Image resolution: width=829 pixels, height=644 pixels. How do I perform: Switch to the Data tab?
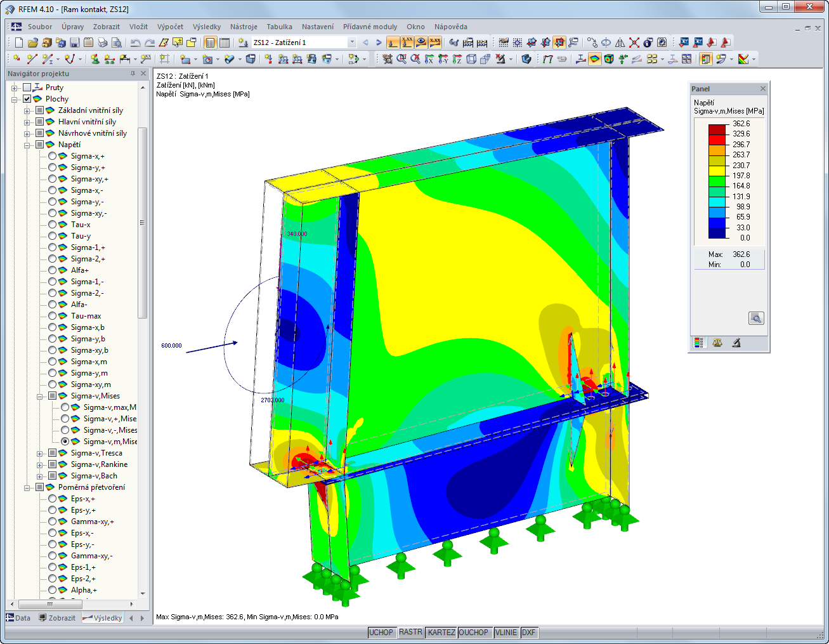point(21,617)
